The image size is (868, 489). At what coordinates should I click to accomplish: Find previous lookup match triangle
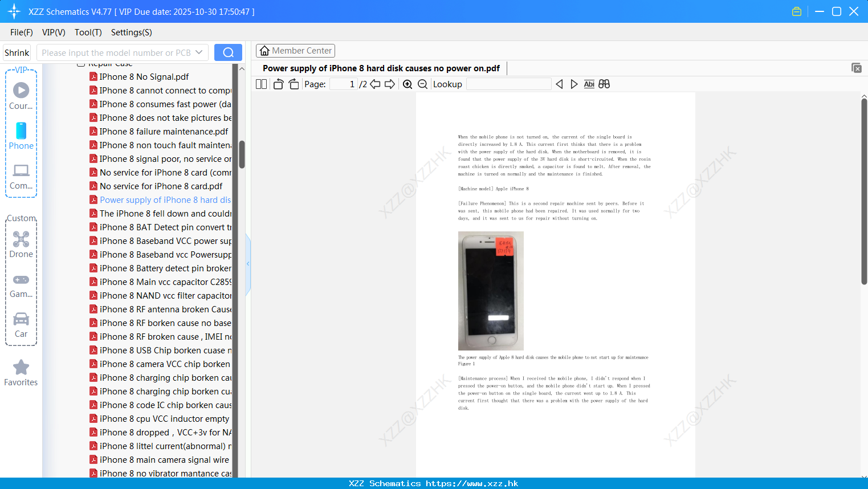559,84
